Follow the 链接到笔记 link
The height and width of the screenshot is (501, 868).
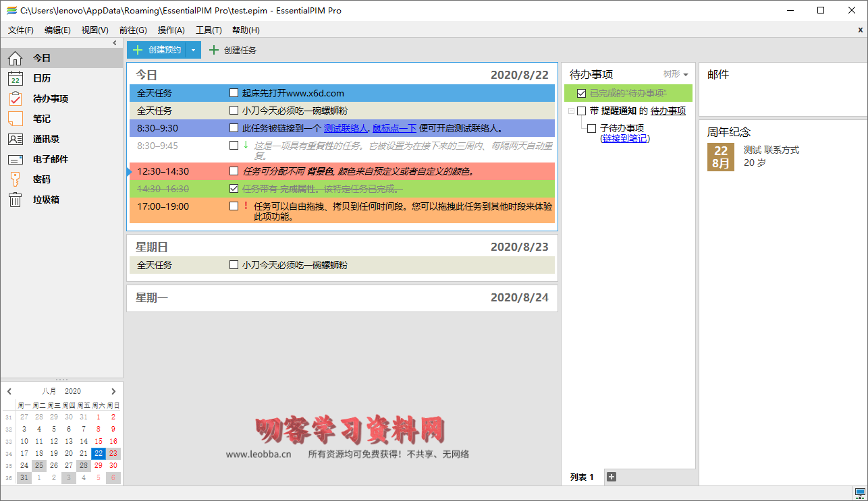624,138
